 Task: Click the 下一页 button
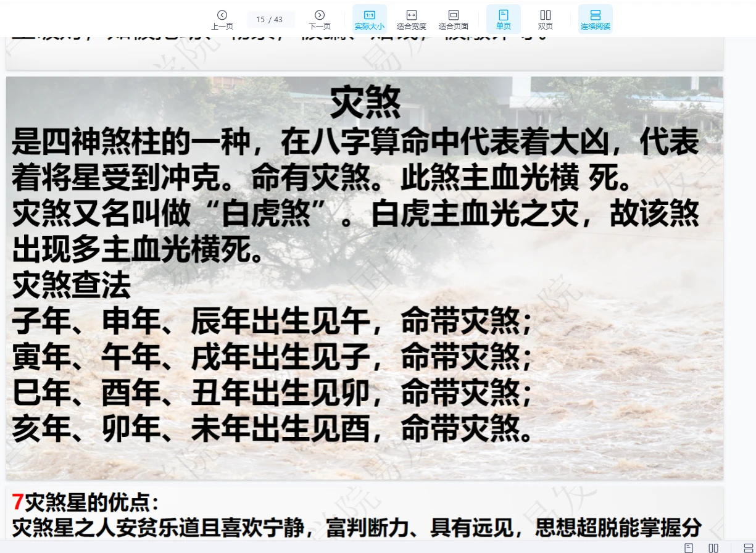pyautogui.click(x=320, y=19)
